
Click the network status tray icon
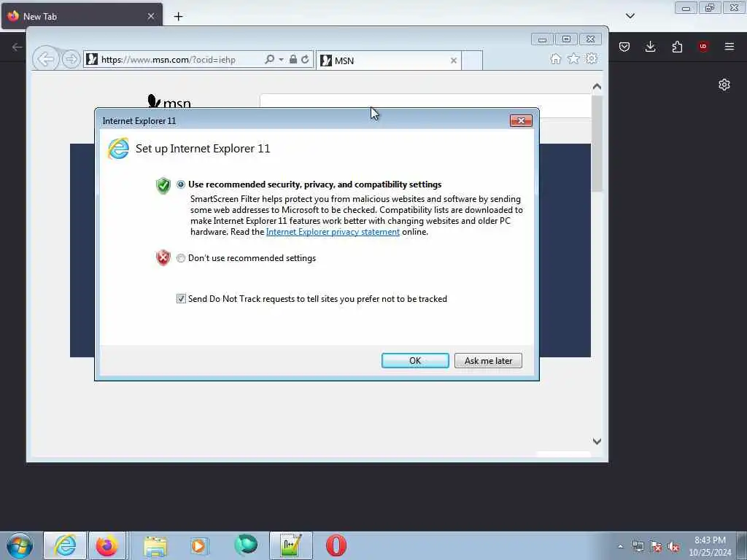(638, 547)
